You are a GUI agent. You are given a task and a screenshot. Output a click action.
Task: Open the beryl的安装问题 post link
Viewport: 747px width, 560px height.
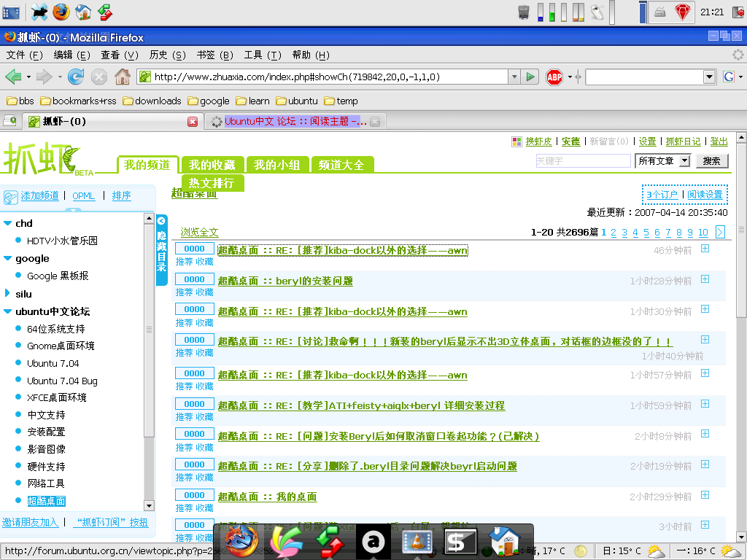coord(285,281)
